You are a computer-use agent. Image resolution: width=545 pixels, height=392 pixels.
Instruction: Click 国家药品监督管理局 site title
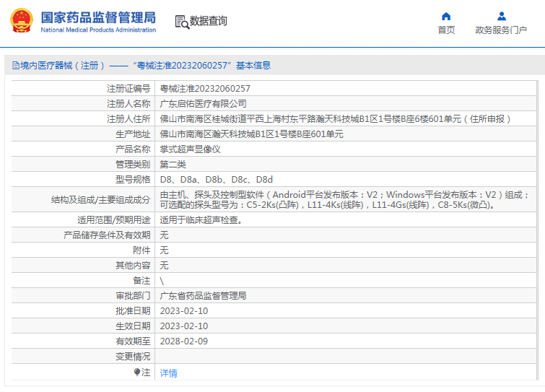pos(98,17)
